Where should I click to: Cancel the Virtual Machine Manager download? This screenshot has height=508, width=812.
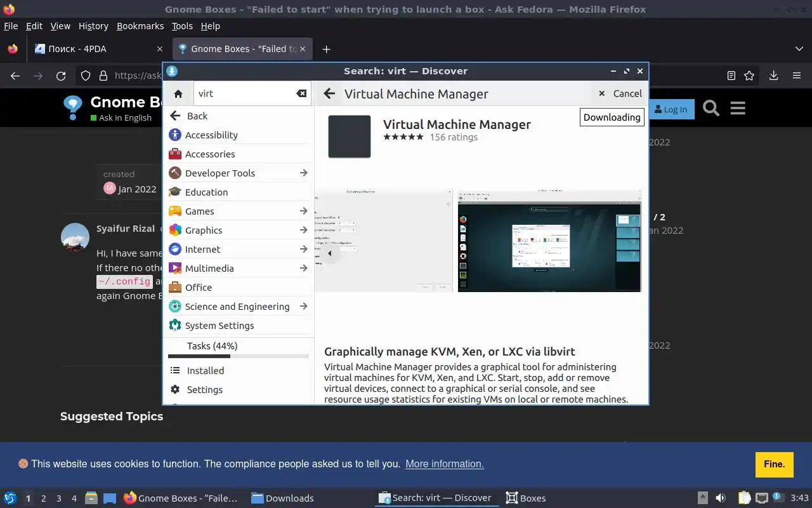pyautogui.click(x=620, y=93)
